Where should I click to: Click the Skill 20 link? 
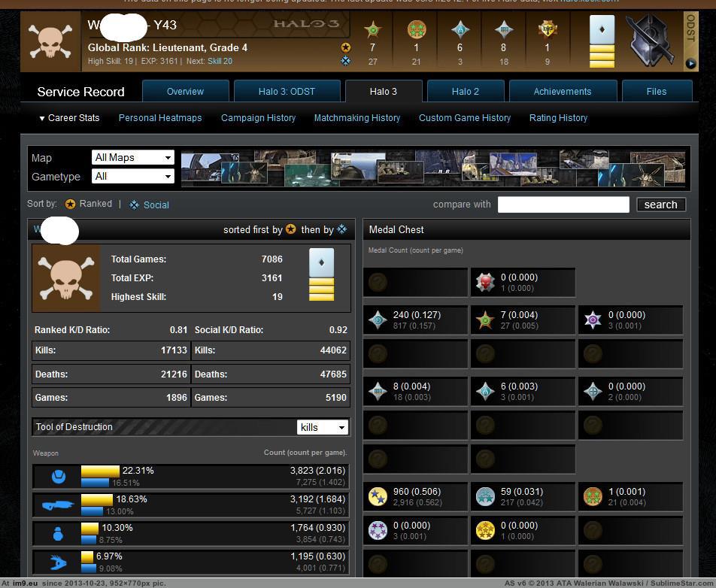(x=220, y=61)
